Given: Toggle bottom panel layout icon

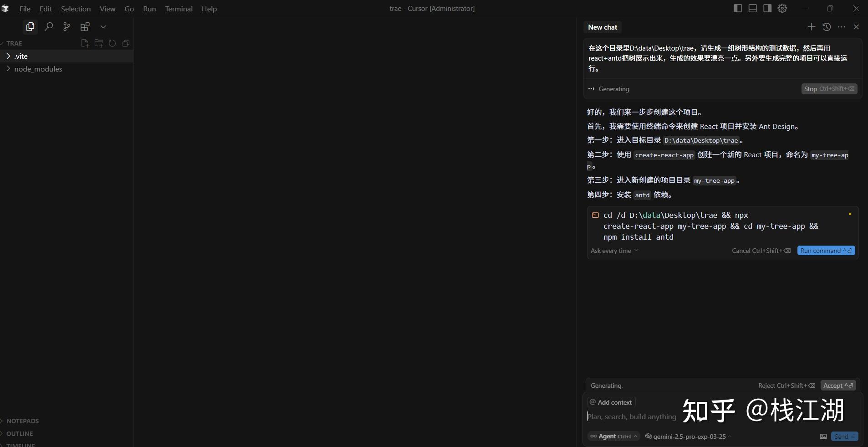Looking at the screenshot, I should click(x=753, y=8).
